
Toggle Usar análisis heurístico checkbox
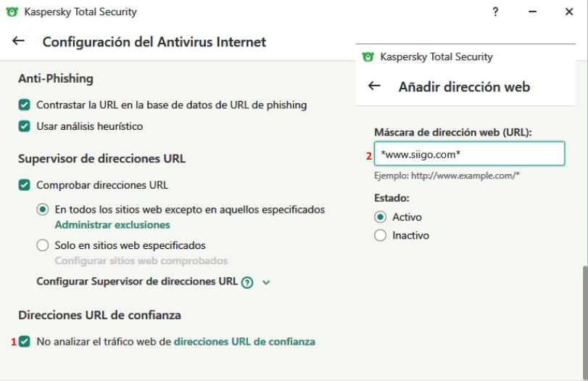point(25,126)
